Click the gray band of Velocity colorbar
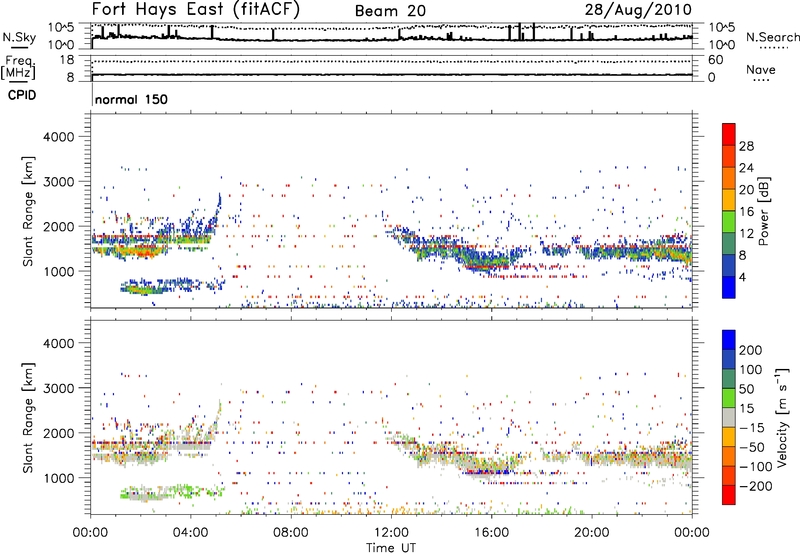This screenshot has width=800, height=554. pyautogui.click(x=729, y=418)
